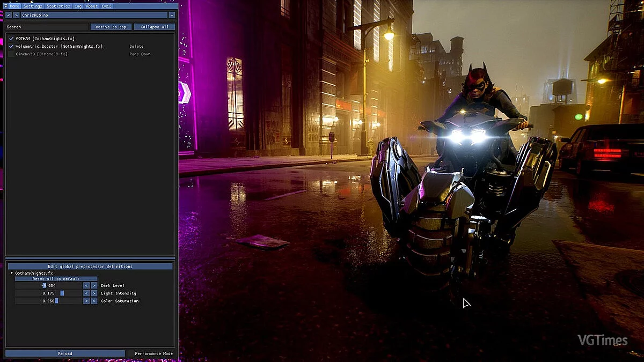
Task: Click Edit global preprocessor definitions
Action: (90, 266)
